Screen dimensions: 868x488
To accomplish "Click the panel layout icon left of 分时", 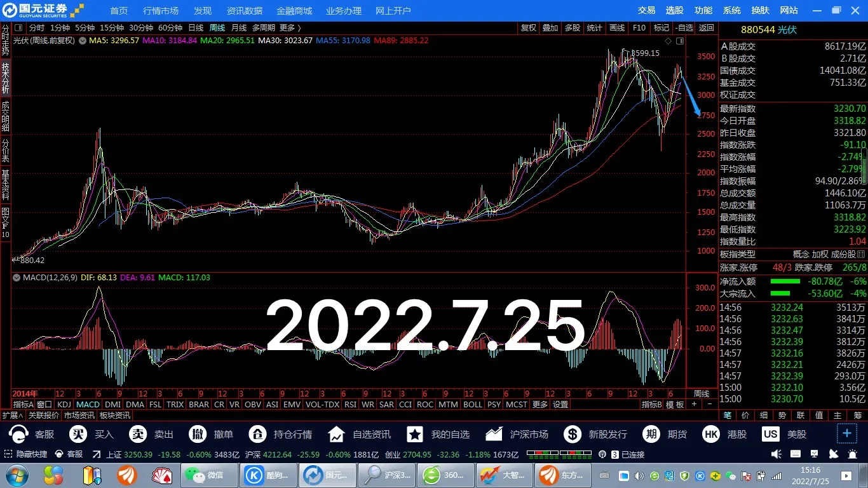I will (18, 28).
